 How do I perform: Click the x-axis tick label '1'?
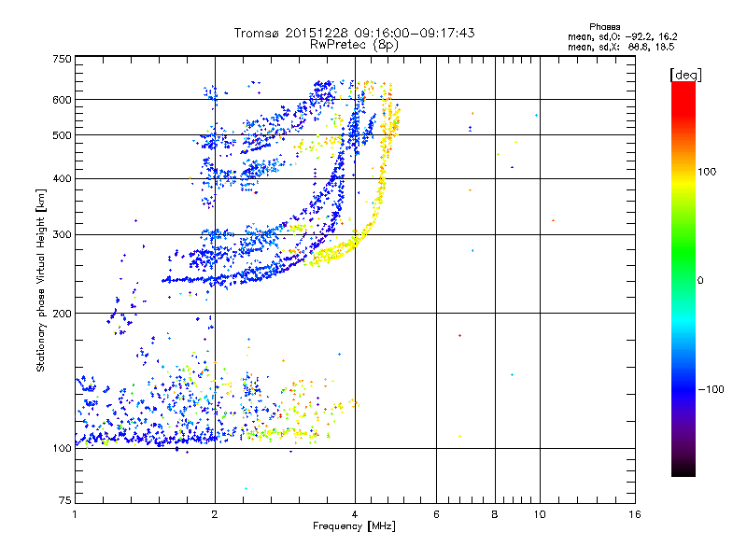click(75, 514)
